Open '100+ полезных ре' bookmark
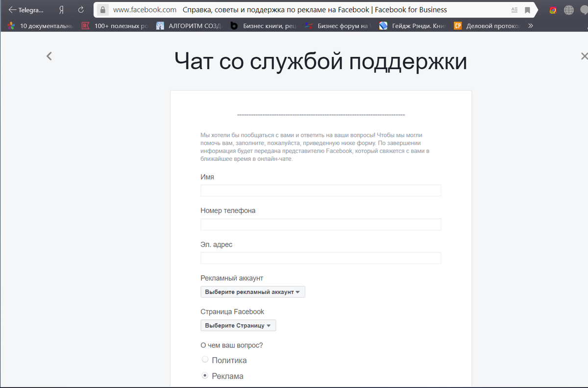The width and height of the screenshot is (588, 388). [x=115, y=26]
